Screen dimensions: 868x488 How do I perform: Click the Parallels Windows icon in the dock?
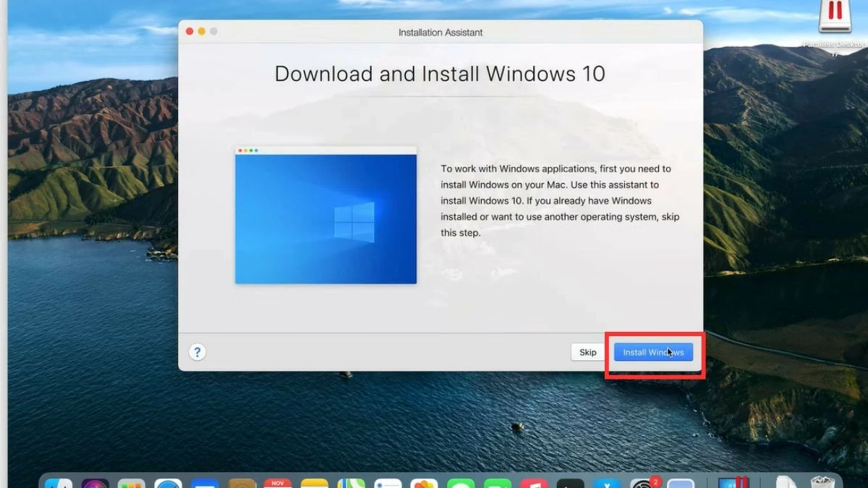click(x=732, y=484)
